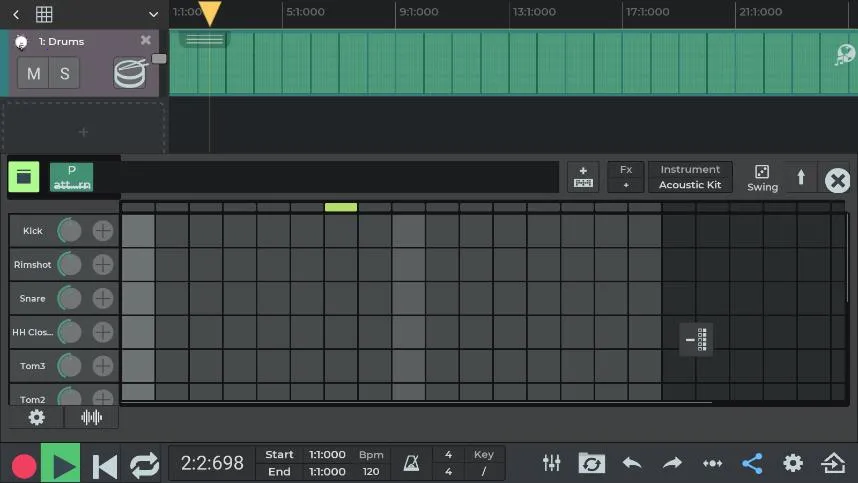Click the Swing dice button

(x=762, y=177)
